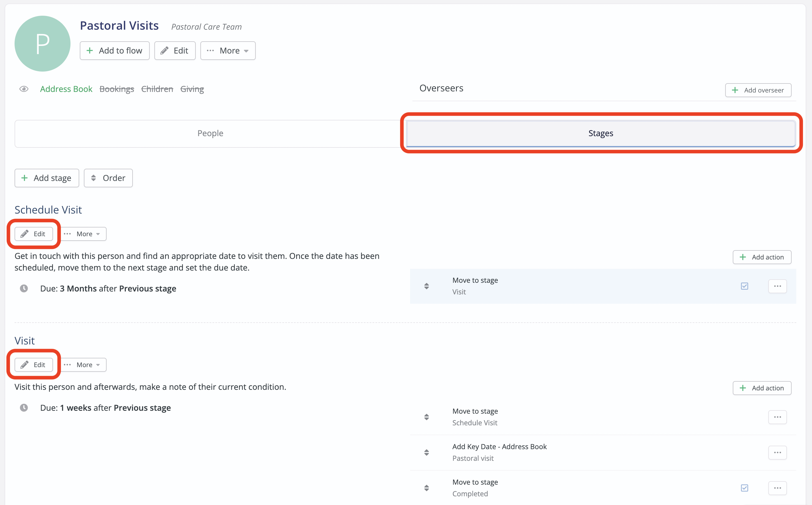Open the ellipsis menu for the Move to Schedule Visit action
The width and height of the screenshot is (812, 505).
click(777, 417)
